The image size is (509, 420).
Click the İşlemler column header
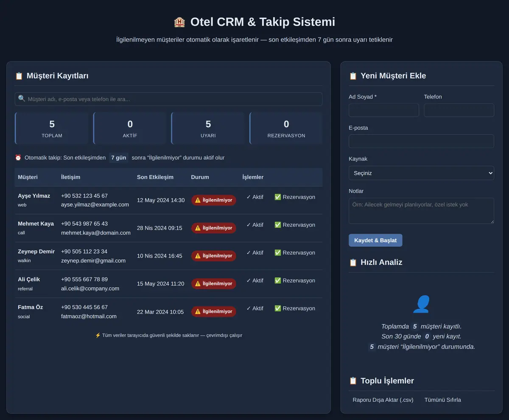[x=253, y=177]
